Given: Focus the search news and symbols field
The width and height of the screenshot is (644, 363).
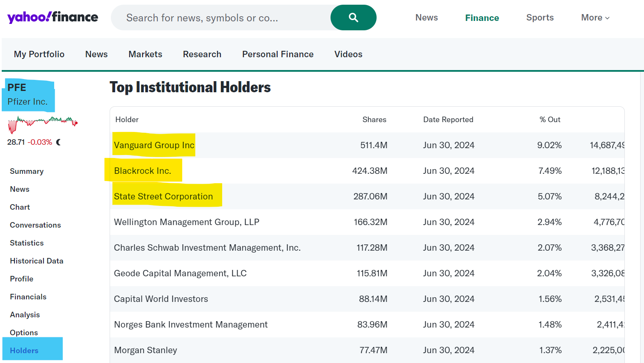Looking at the screenshot, I should (x=221, y=18).
